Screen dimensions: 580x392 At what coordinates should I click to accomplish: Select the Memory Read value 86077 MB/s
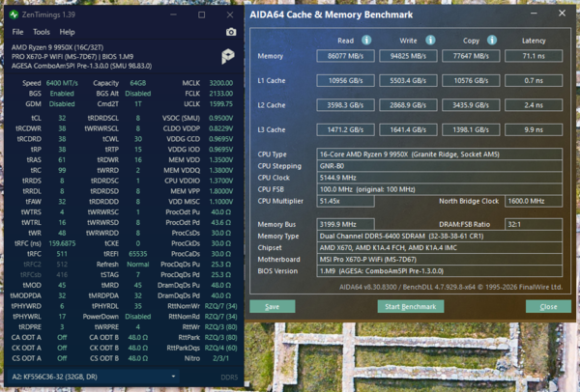pyautogui.click(x=345, y=56)
